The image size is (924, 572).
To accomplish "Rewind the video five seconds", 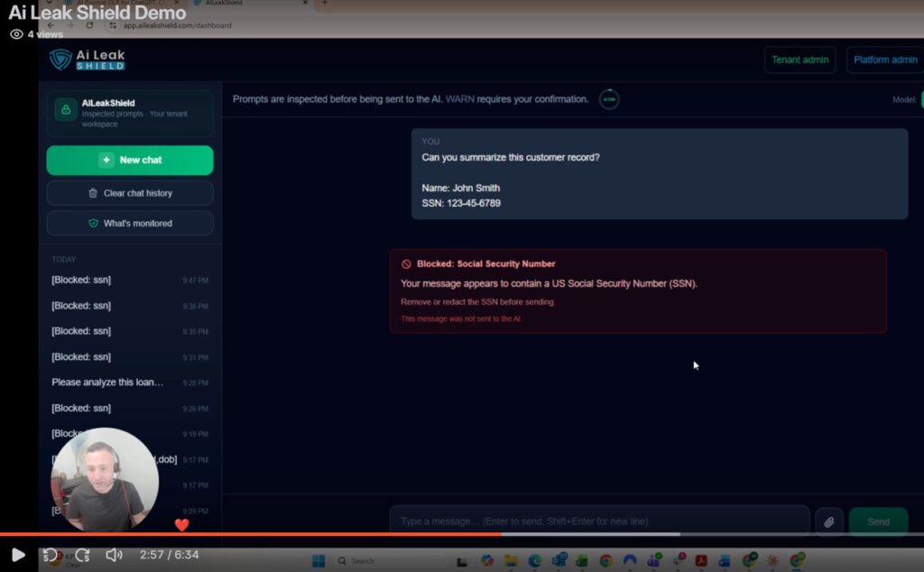I will [x=51, y=555].
